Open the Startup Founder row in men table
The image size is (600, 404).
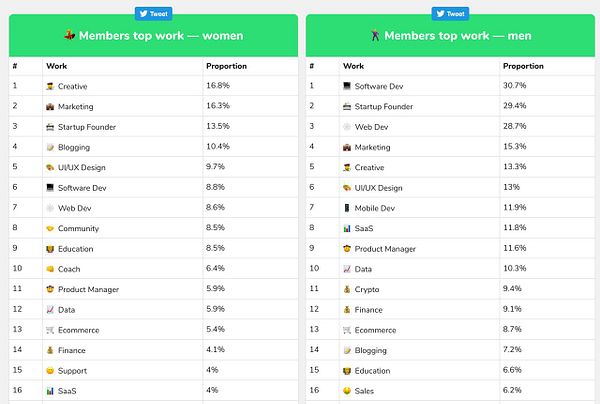tap(450, 106)
